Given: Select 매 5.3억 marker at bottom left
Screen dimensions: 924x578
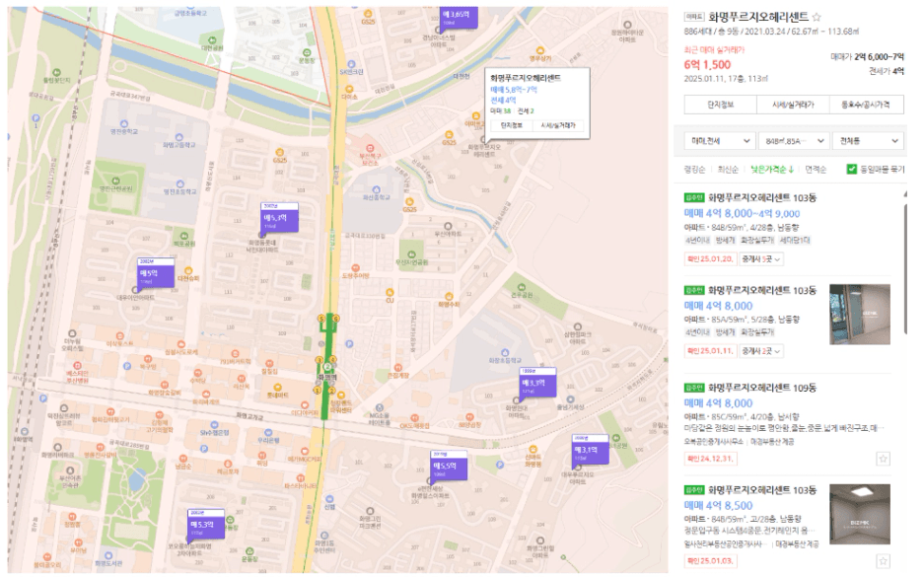Looking at the screenshot, I should coord(206,524).
